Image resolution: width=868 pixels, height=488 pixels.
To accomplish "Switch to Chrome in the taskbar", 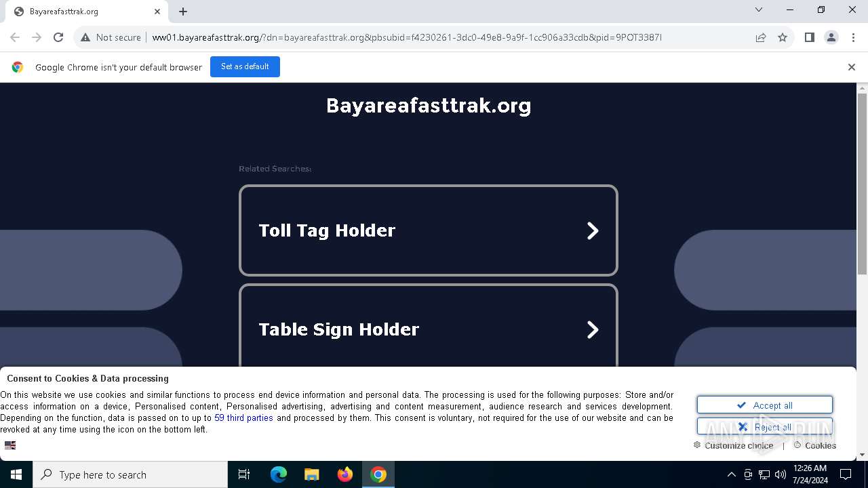I will pos(378,474).
